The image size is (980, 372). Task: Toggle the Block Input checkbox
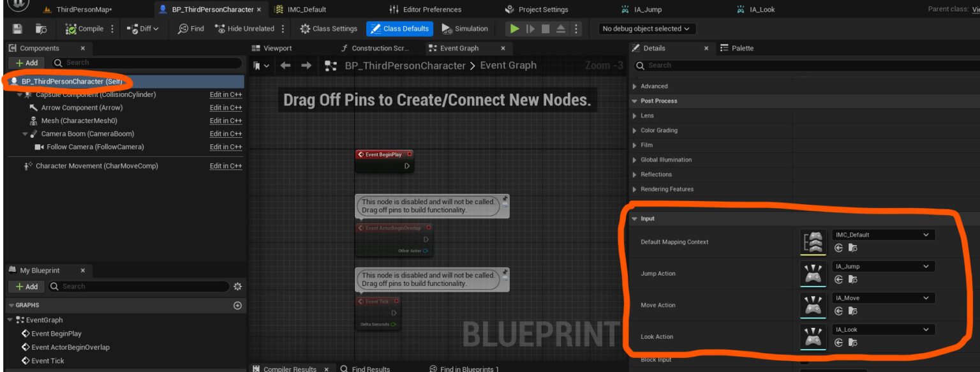[805, 360]
